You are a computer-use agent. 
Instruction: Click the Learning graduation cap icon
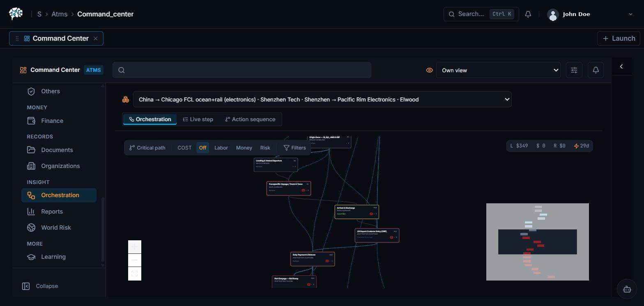pyautogui.click(x=31, y=257)
